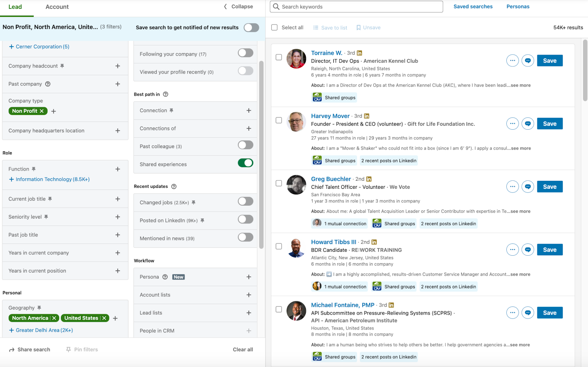The height and width of the screenshot is (367, 588).
Task: Add another Company type value
Action: pos(54,111)
